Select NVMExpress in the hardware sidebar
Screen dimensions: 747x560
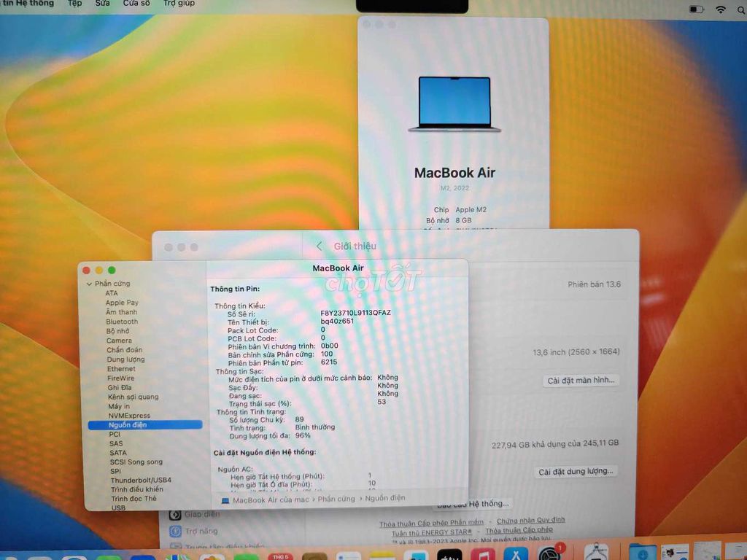129,416
